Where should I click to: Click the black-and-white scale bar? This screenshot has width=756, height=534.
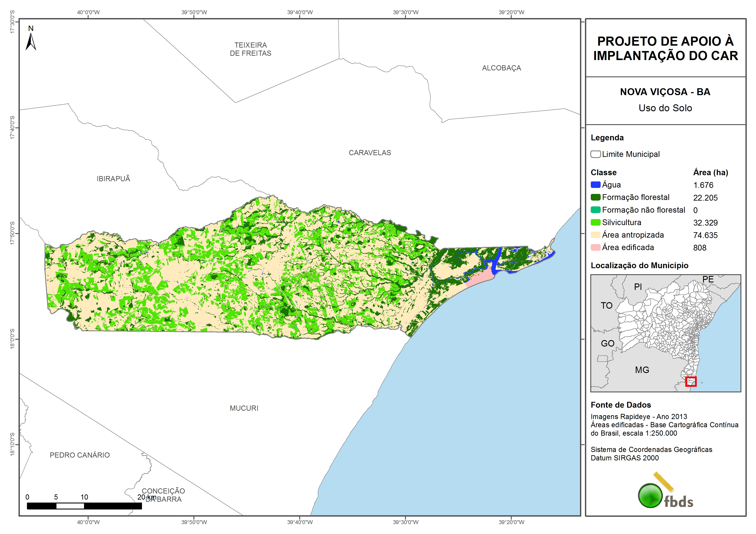tap(84, 506)
